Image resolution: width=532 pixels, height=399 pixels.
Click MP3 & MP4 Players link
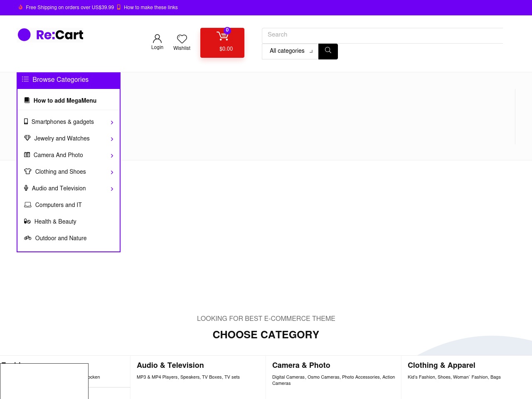coord(157,377)
